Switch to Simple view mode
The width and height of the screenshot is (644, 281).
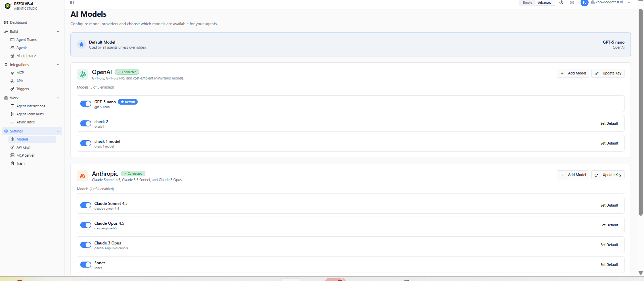[527, 3]
